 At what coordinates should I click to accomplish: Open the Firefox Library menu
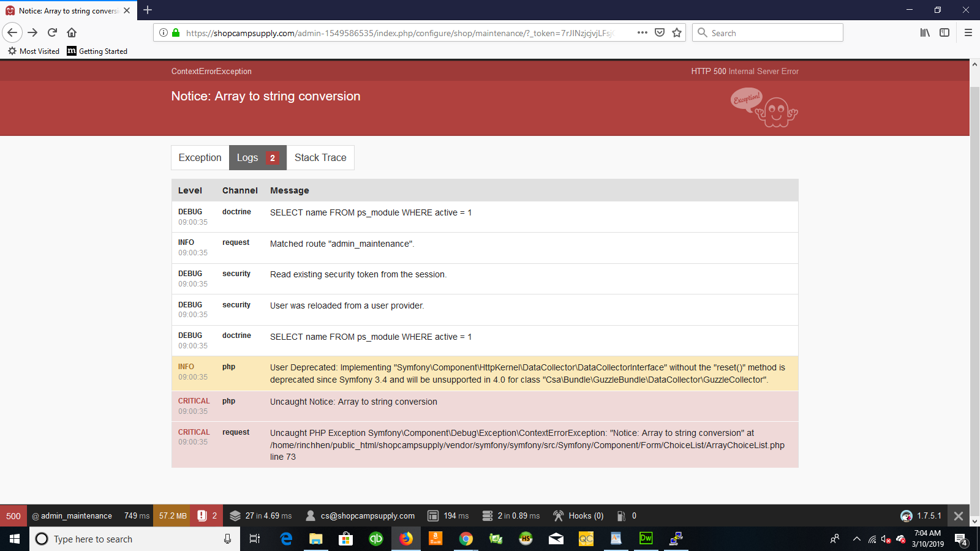pyautogui.click(x=925, y=32)
